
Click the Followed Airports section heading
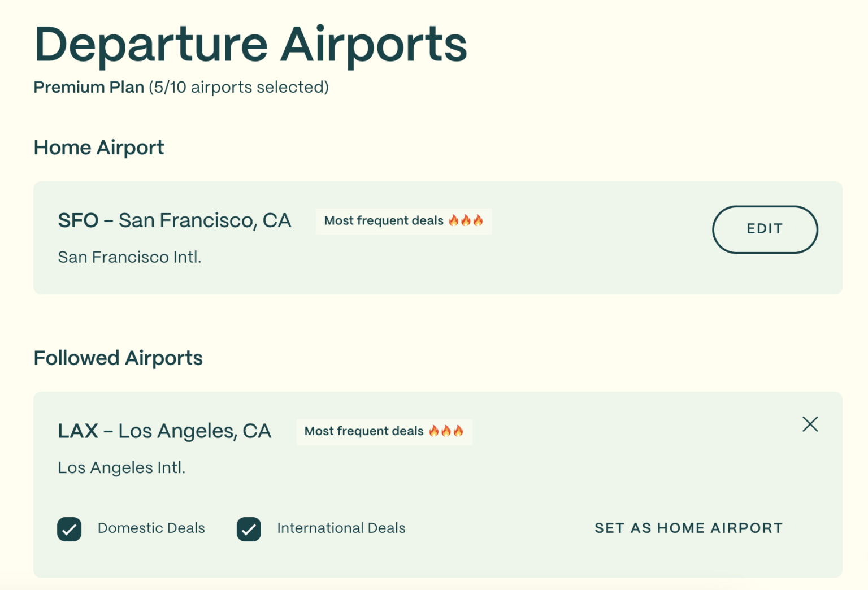tap(118, 357)
